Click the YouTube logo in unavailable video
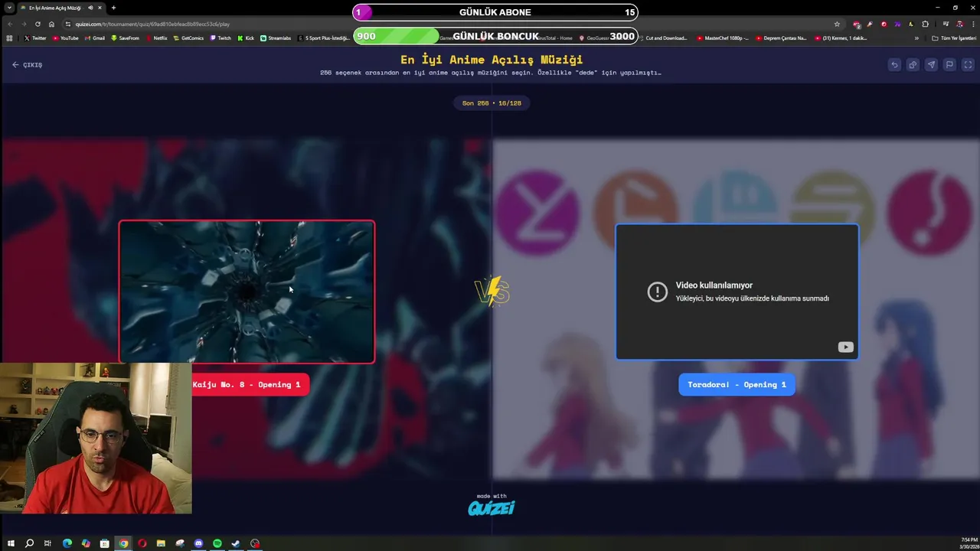 point(845,347)
